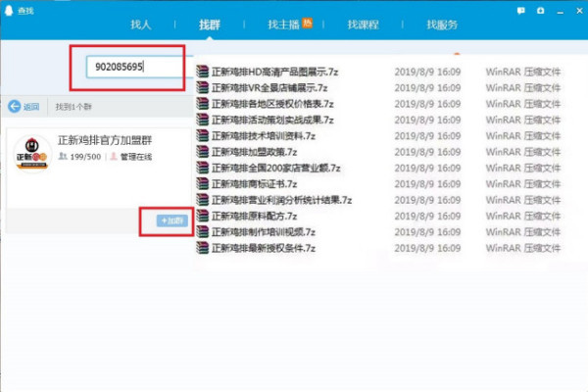Screen dimensions: 588x392
Task: Select file name 正新鸡排全国200家店营业额.7z
Action: pyautogui.click(x=276, y=168)
